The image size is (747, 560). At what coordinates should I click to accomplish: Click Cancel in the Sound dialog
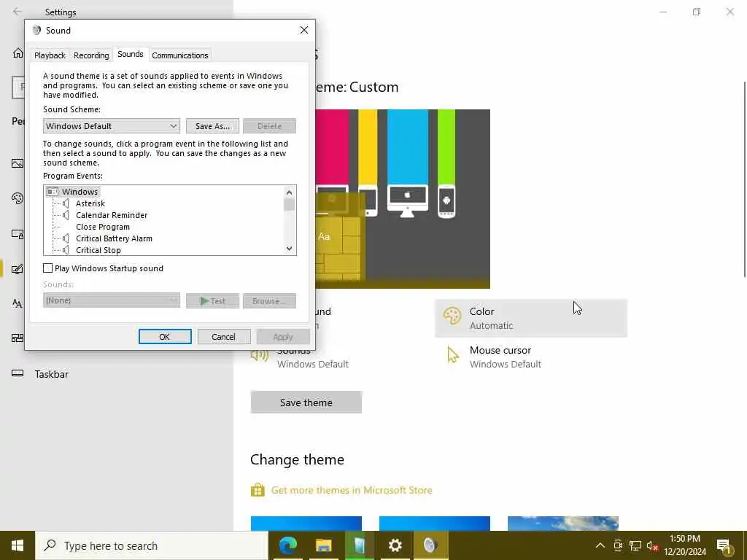pos(223,337)
